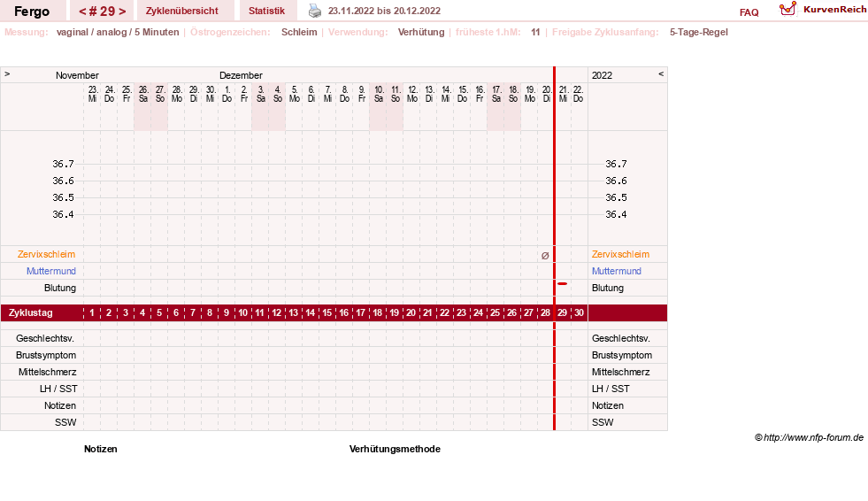Select the Zyklustag header label
868x501 pixels.
click(30, 312)
